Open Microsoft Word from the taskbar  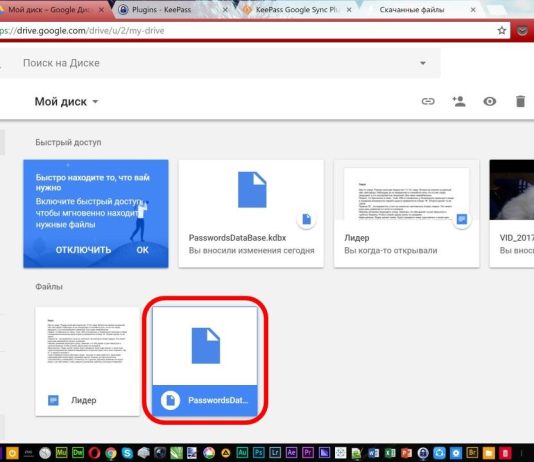coord(374,453)
